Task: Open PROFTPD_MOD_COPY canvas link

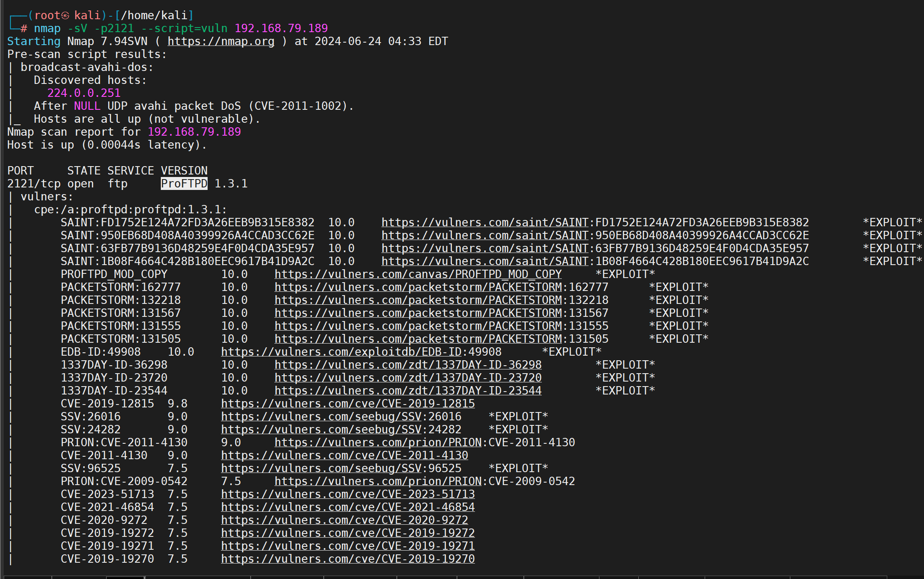Action: pos(418,274)
